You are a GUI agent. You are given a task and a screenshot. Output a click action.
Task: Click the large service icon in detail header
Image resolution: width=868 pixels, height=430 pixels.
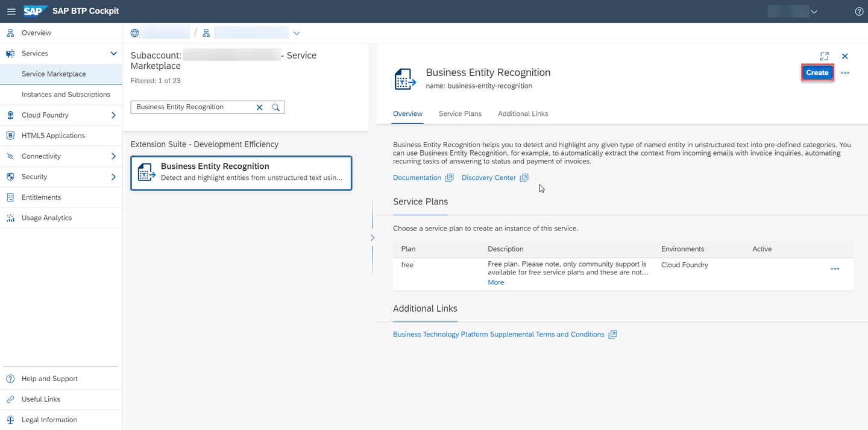coord(405,79)
